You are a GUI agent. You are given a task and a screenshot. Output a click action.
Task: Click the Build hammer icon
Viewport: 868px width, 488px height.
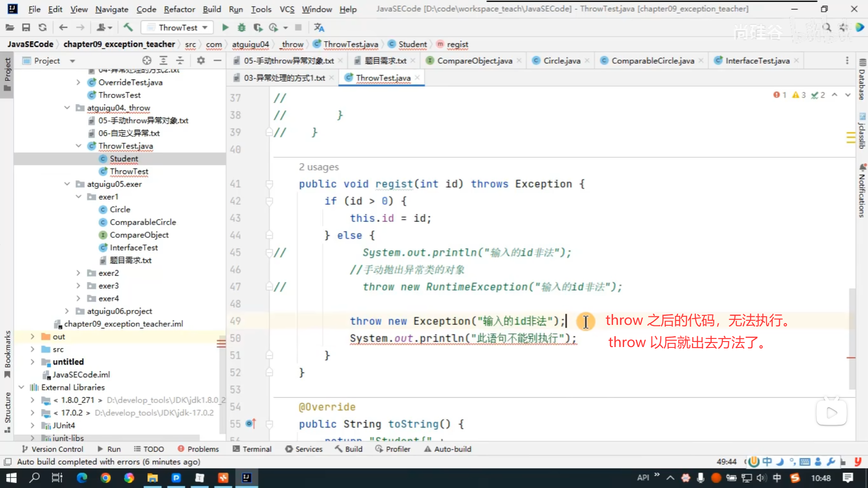[x=128, y=28]
